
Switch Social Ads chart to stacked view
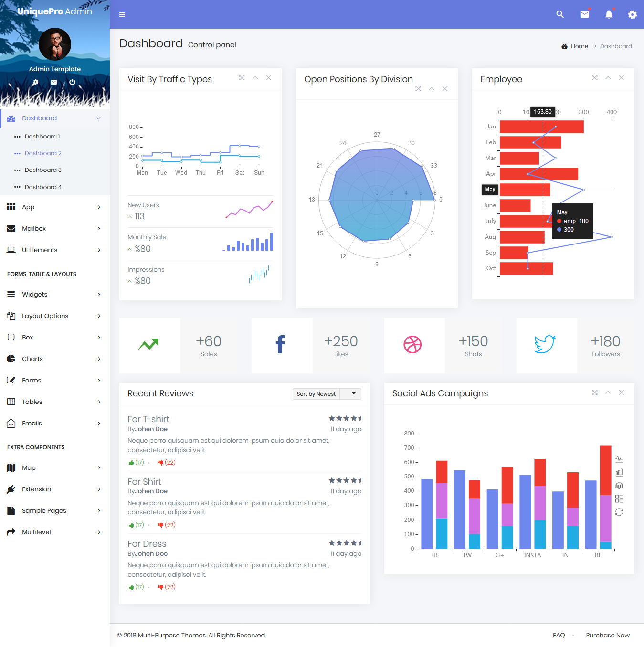[x=619, y=486]
